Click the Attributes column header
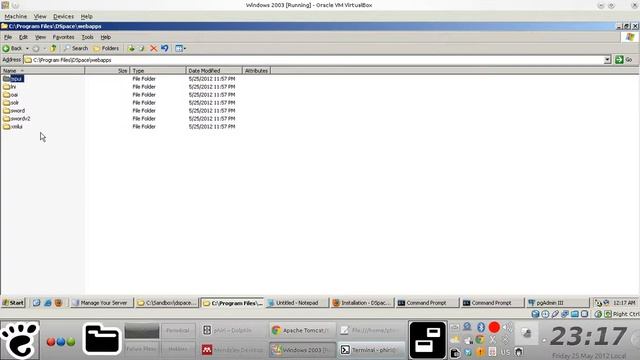The height and width of the screenshot is (360, 640). pyautogui.click(x=256, y=71)
